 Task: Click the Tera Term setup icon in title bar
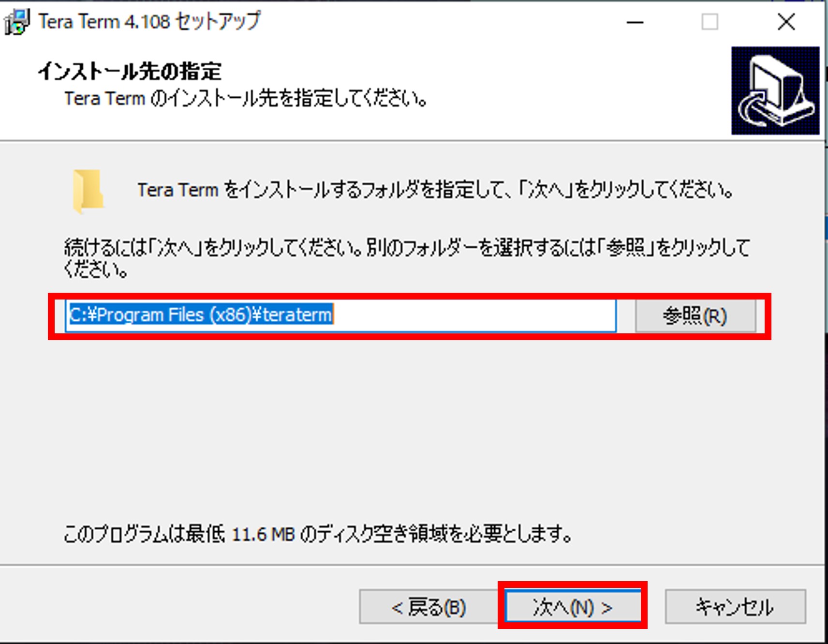point(16,22)
